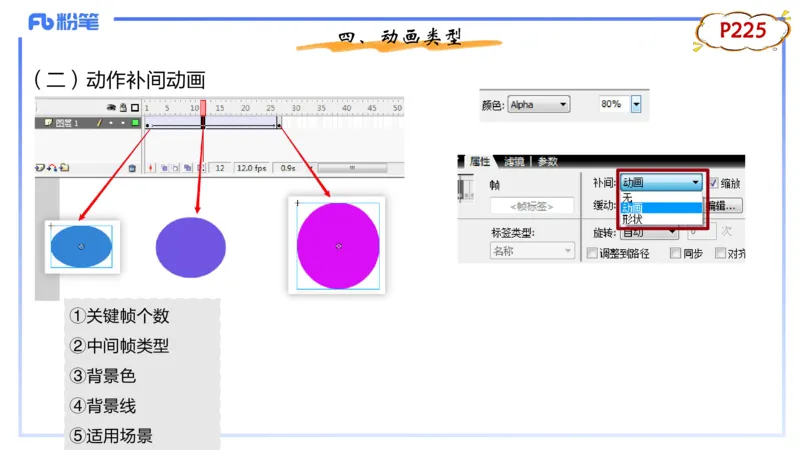Click the pencil icon on the 图层 1 row

[99, 122]
